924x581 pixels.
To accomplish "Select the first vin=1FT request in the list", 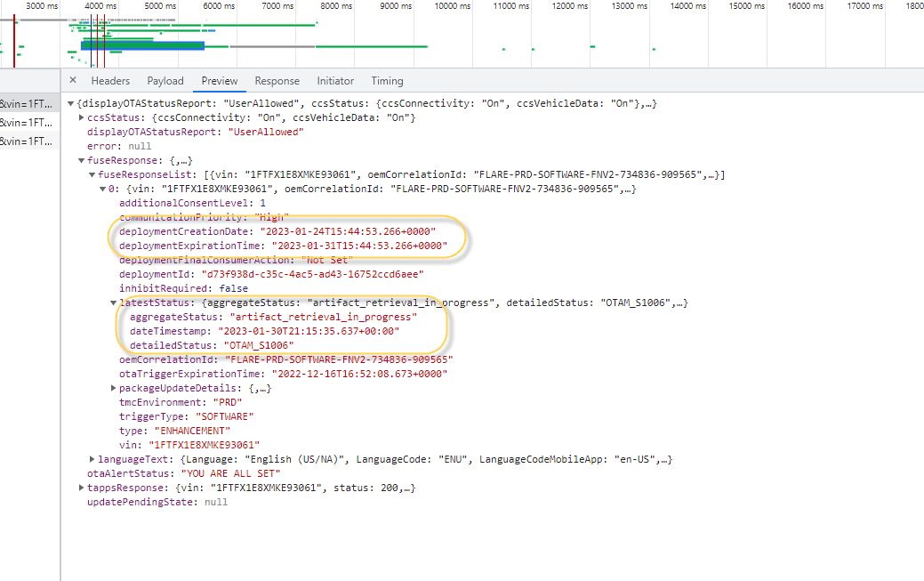I will coord(27,102).
